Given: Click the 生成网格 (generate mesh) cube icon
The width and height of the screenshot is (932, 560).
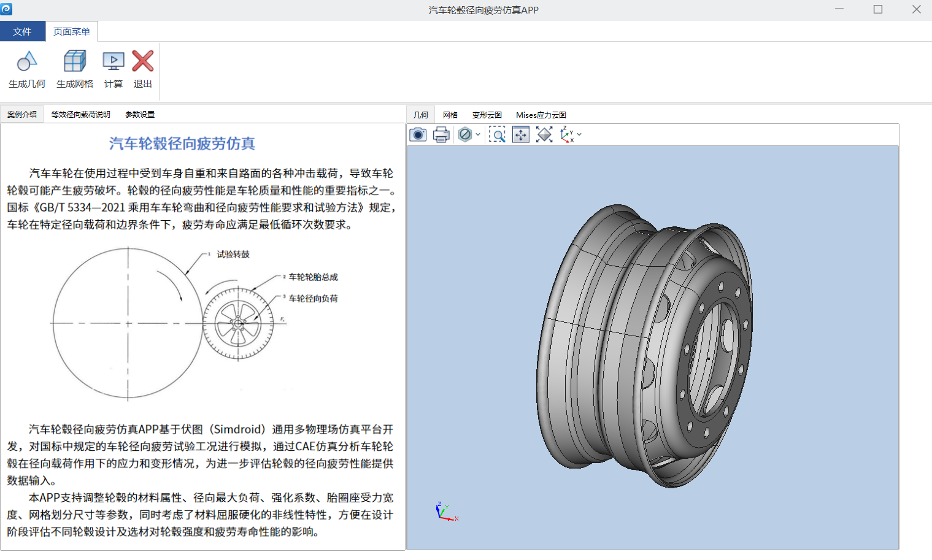Looking at the screenshot, I should (x=75, y=61).
